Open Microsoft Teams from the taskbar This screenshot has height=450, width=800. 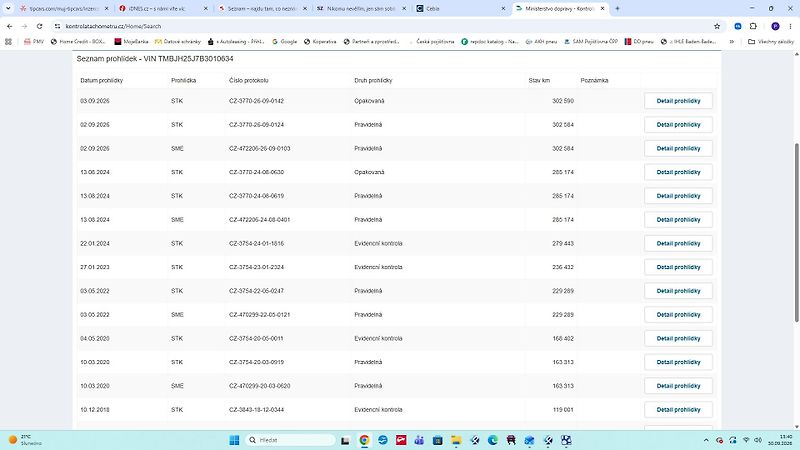419,440
